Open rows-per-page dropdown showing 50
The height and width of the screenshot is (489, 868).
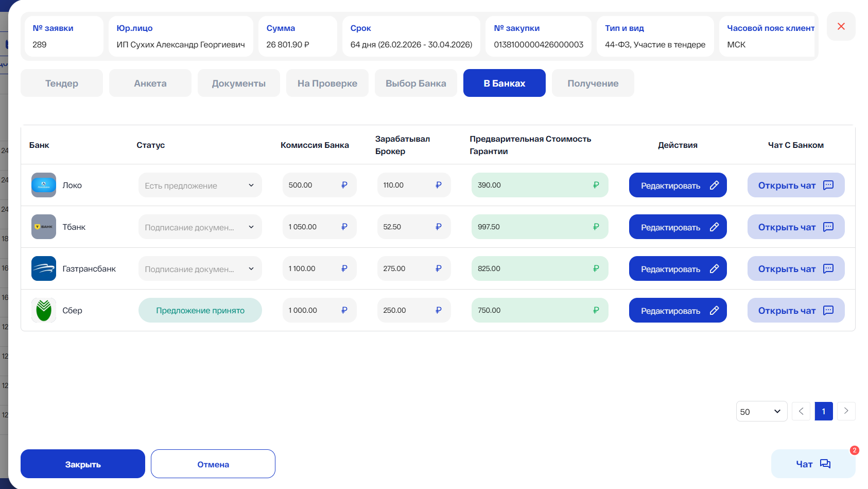[x=761, y=411]
